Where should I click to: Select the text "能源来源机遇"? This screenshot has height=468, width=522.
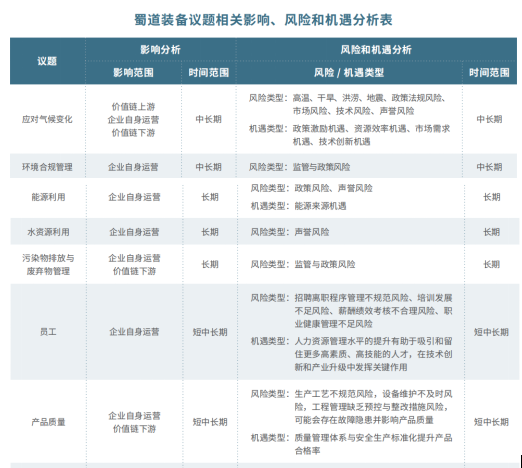click(x=320, y=206)
